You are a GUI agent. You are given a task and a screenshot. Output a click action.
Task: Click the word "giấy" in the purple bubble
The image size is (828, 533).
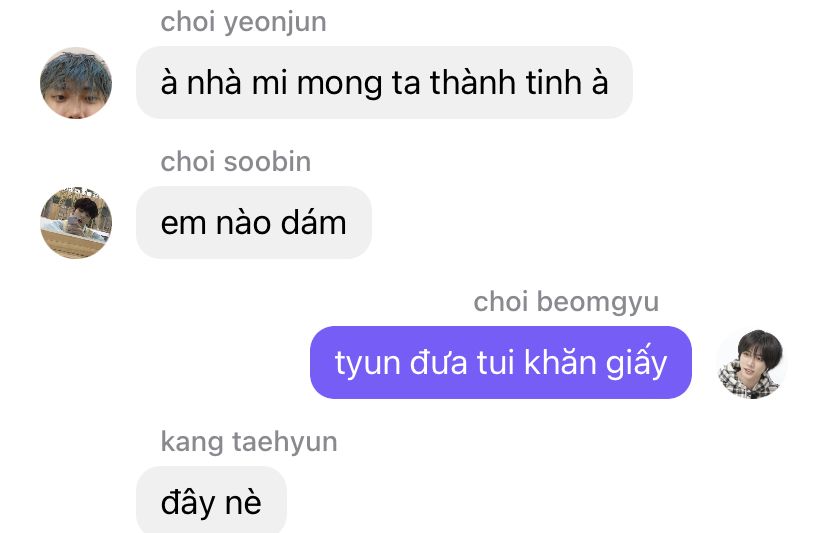(636, 363)
